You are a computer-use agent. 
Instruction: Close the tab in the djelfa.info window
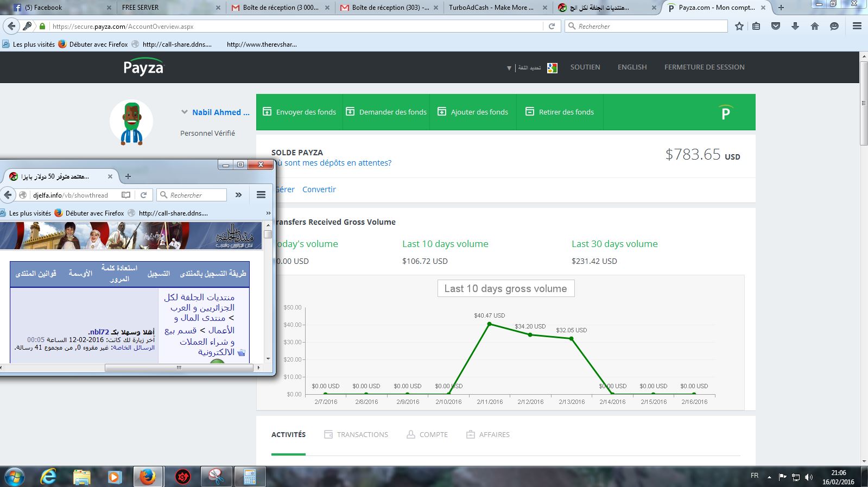(110, 176)
